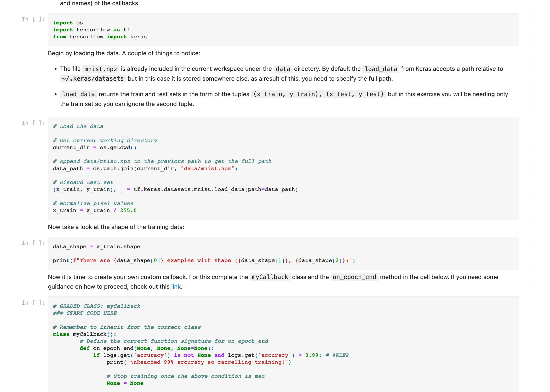Click the 'Begin by loading the data' paragraph
The image size is (550, 392).
pyautogui.click(x=124, y=53)
